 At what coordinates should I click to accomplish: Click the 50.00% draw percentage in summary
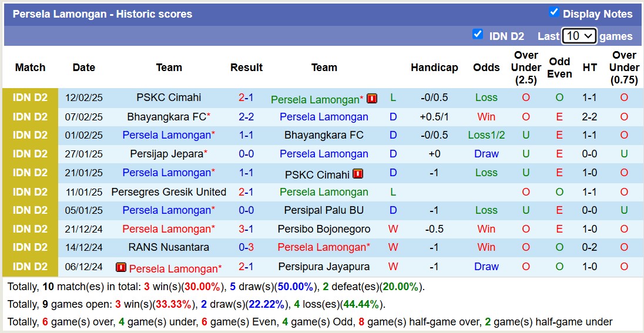point(296,287)
